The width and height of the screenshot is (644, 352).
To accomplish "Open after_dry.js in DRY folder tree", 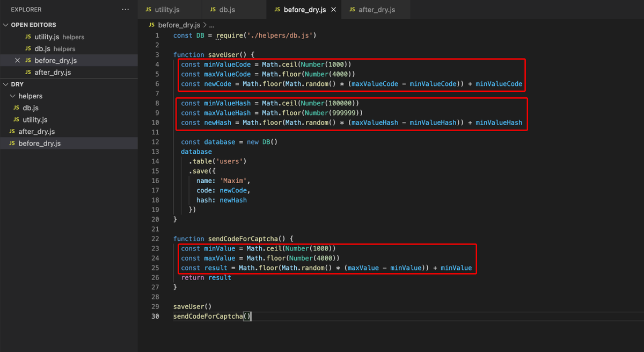I will coord(69,132).
